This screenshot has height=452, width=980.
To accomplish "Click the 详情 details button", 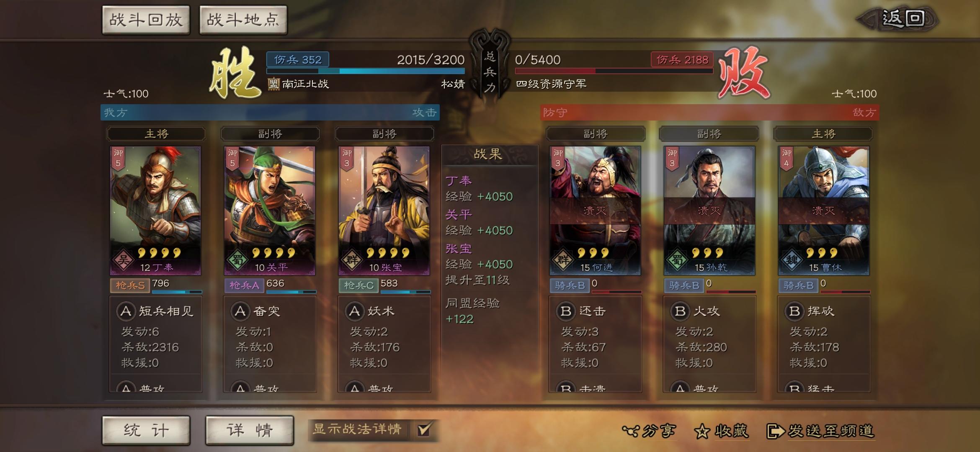I will (x=250, y=430).
